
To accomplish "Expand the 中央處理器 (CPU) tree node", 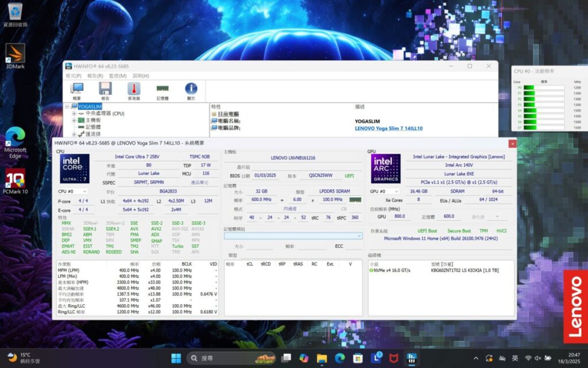I will point(74,113).
